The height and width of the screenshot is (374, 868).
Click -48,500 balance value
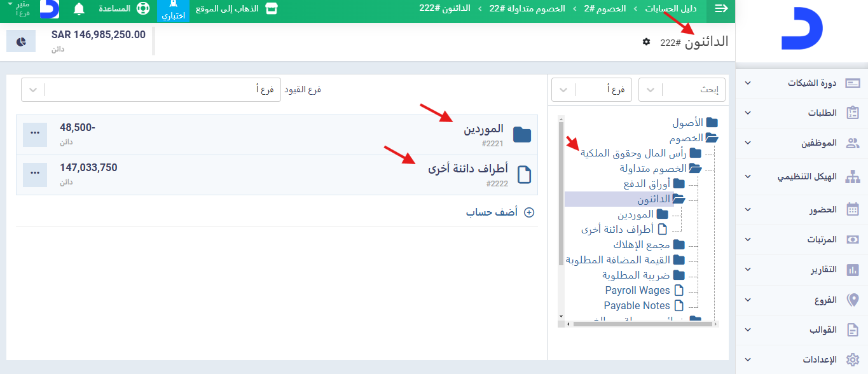click(78, 128)
